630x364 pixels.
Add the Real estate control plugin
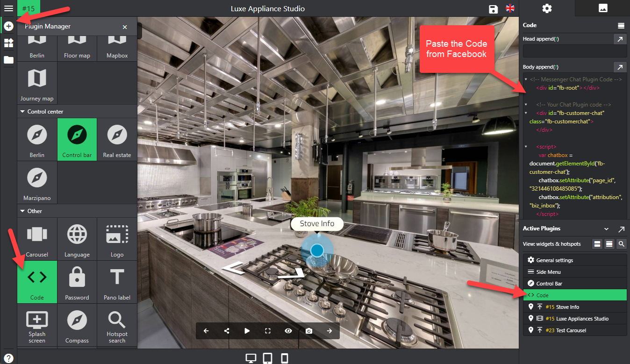point(117,139)
